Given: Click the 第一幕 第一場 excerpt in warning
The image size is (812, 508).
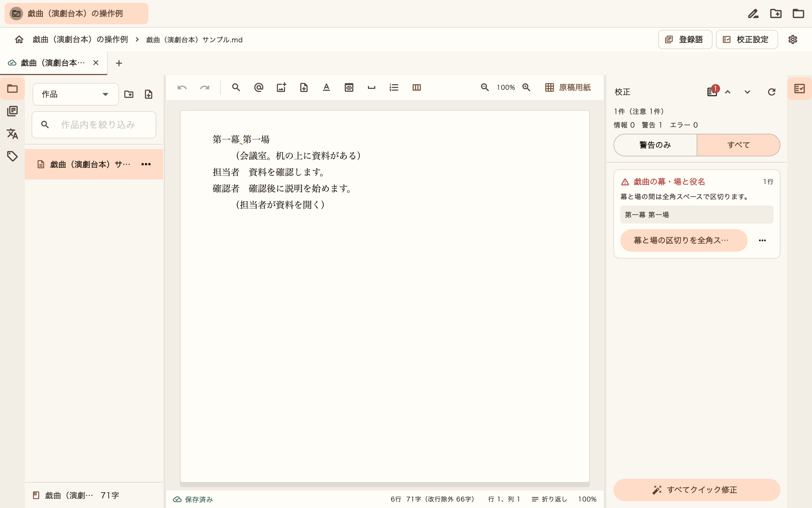Looking at the screenshot, I should pyautogui.click(x=697, y=215).
